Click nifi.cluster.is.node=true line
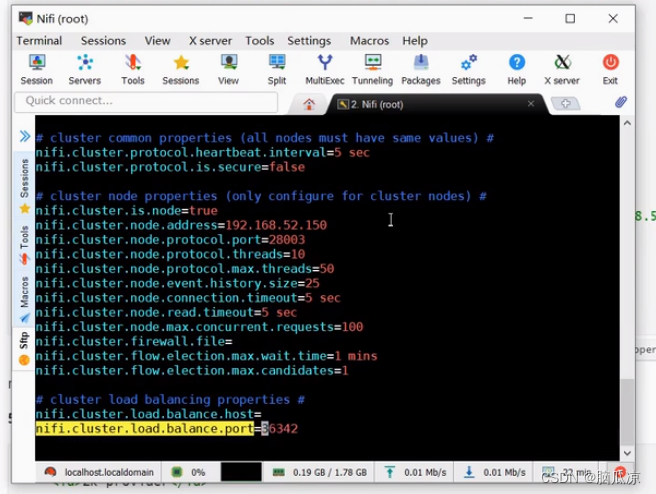Viewport: 656px width, 494px height. (x=127, y=210)
